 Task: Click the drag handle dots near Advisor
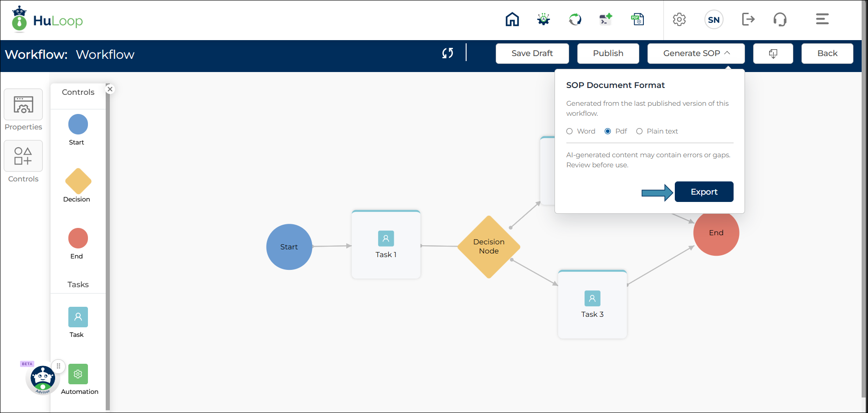pos(58,366)
